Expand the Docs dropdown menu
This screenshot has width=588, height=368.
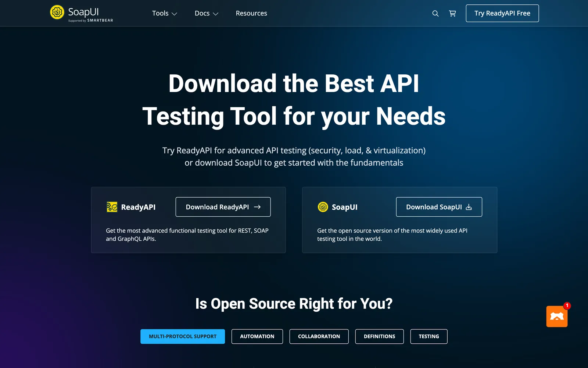pos(207,13)
